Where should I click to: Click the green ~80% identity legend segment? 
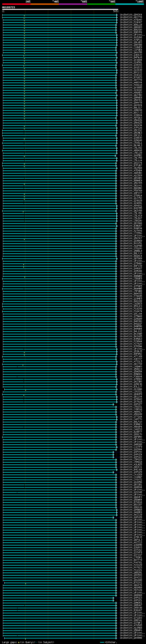pyautogui.click(x=101, y=4)
